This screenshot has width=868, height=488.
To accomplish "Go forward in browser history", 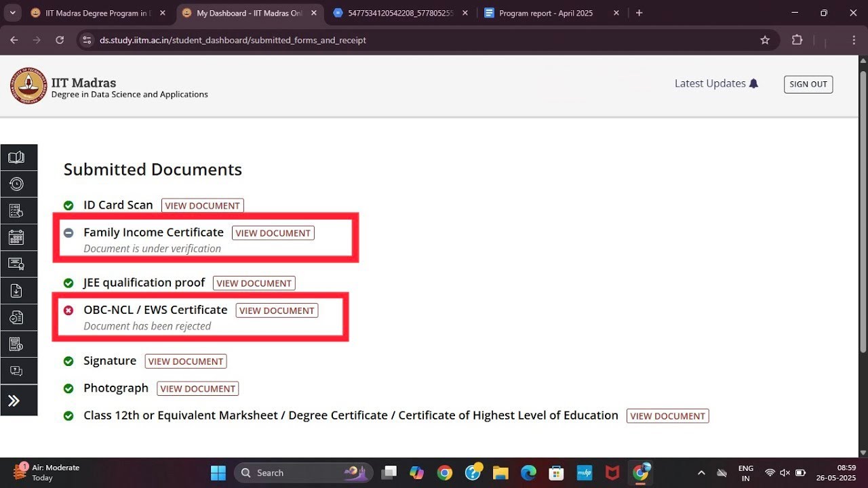I will [x=37, y=40].
